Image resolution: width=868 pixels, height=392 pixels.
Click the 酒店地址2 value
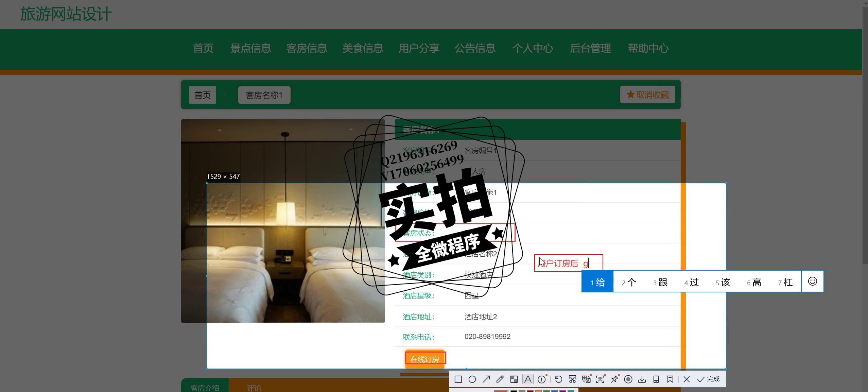point(481,317)
